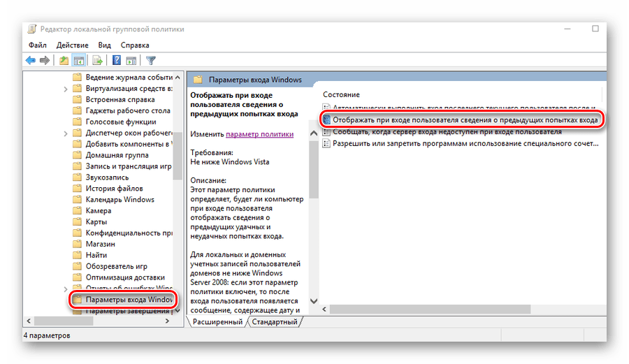Click the tree pane vertical scrollbar thumb
This screenshot has height=364, width=629.
[x=178, y=156]
